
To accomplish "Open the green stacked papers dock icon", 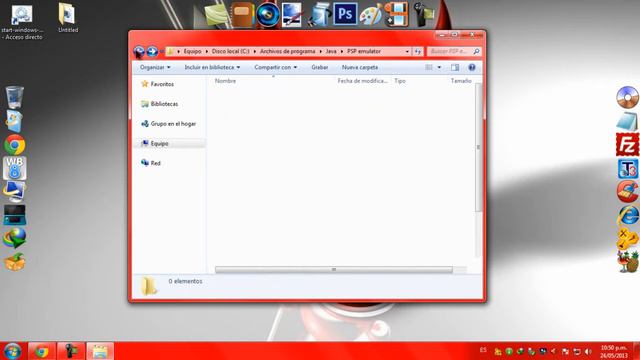I will (217, 16).
